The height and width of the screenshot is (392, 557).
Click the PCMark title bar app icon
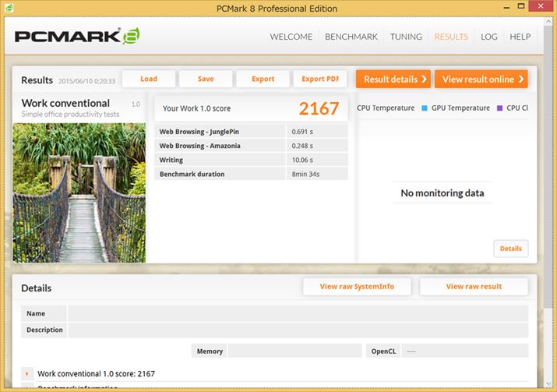pos(9,8)
